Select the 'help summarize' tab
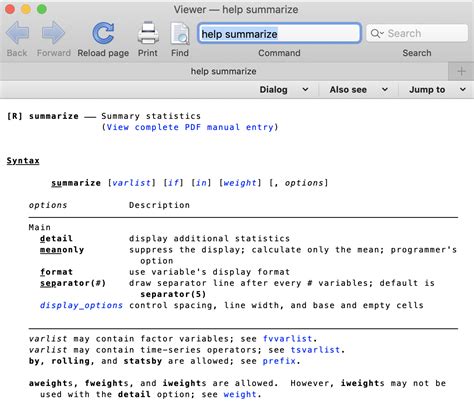This screenshot has height=417, width=474. (224, 71)
